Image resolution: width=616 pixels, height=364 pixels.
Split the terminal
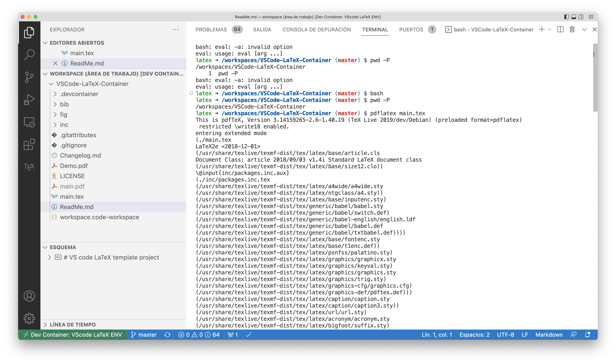tap(560, 29)
